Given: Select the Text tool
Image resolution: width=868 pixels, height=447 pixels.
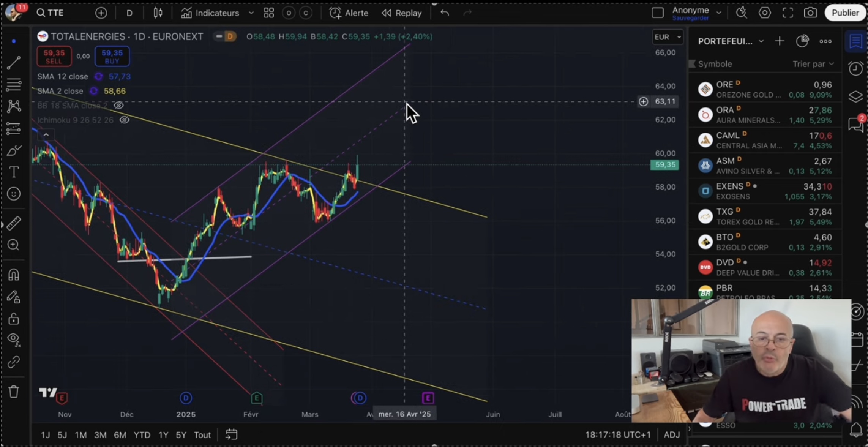Looking at the screenshot, I should tap(14, 172).
